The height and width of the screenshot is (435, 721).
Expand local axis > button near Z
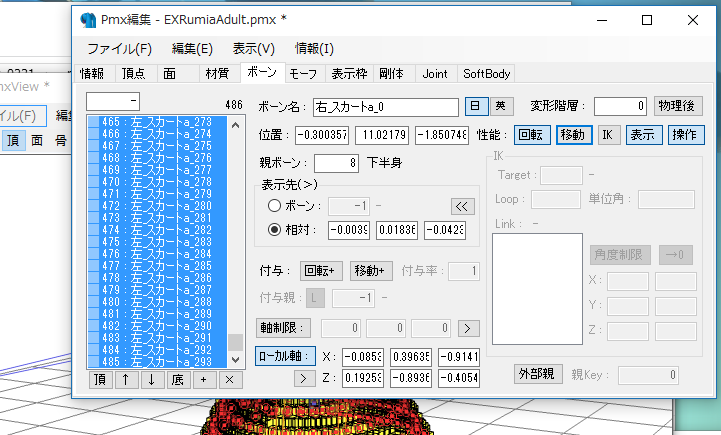click(270, 377)
